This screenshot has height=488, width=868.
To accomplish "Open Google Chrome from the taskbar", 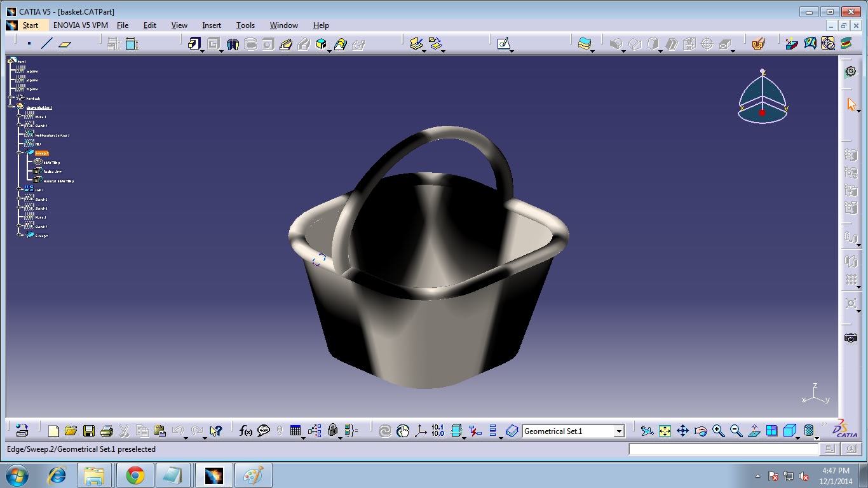I will (x=135, y=475).
